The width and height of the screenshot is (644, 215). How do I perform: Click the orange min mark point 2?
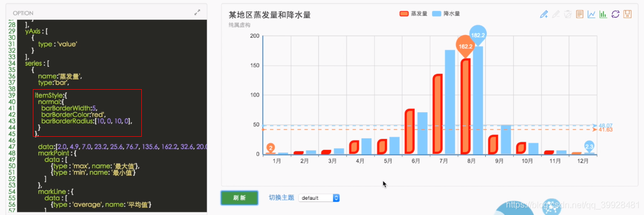point(271,148)
